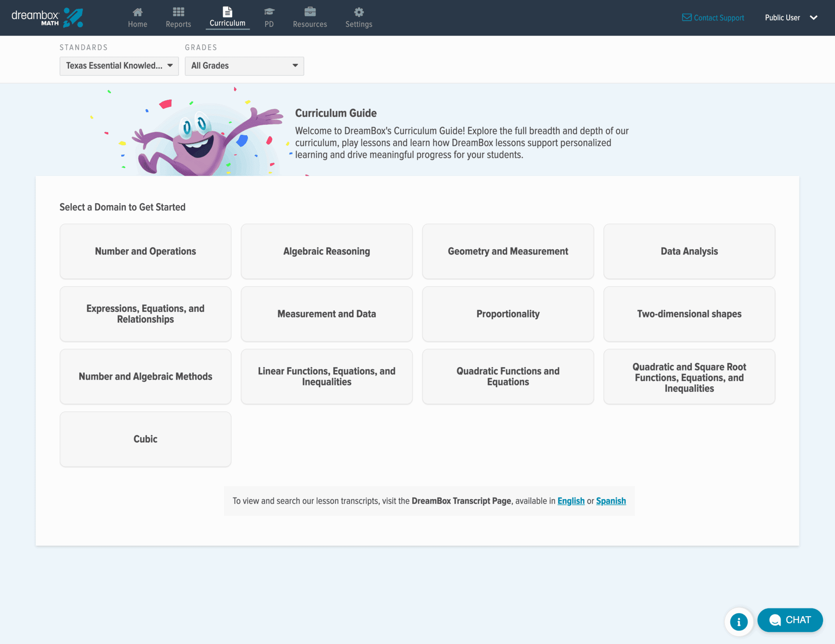Select Quadratic Functions and Equations domain
This screenshot has width=835, height=644.
point(508,377)
